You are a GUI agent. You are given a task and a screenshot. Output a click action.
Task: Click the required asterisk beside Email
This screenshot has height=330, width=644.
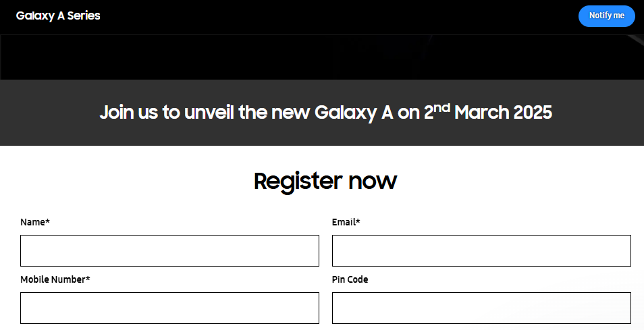point(358,221)
